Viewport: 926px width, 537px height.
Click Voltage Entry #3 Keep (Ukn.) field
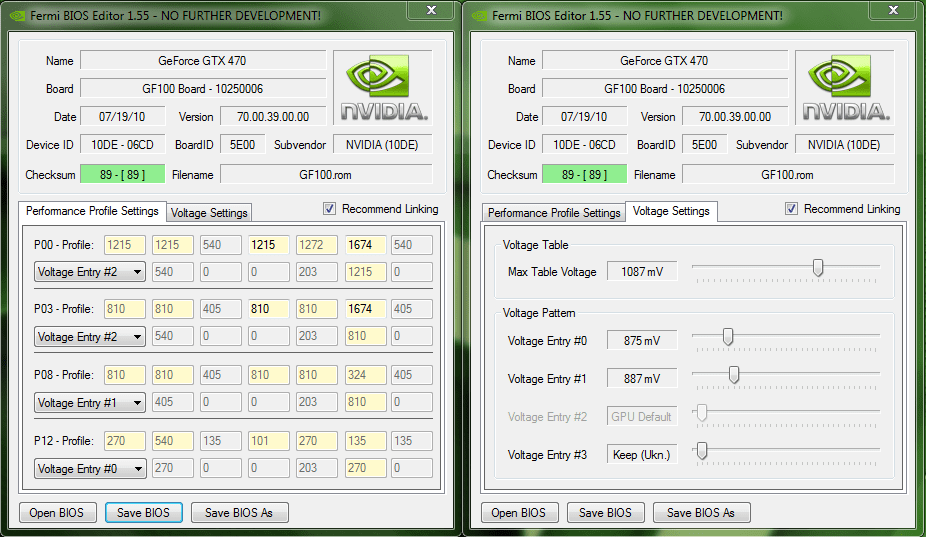pyautogui.click(x=642, y=455)
